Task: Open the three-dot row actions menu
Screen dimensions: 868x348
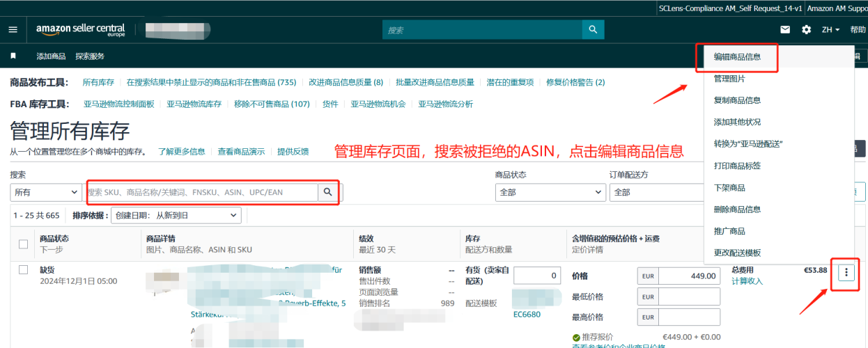Action: pyautogui.click(x=846, y=272)
